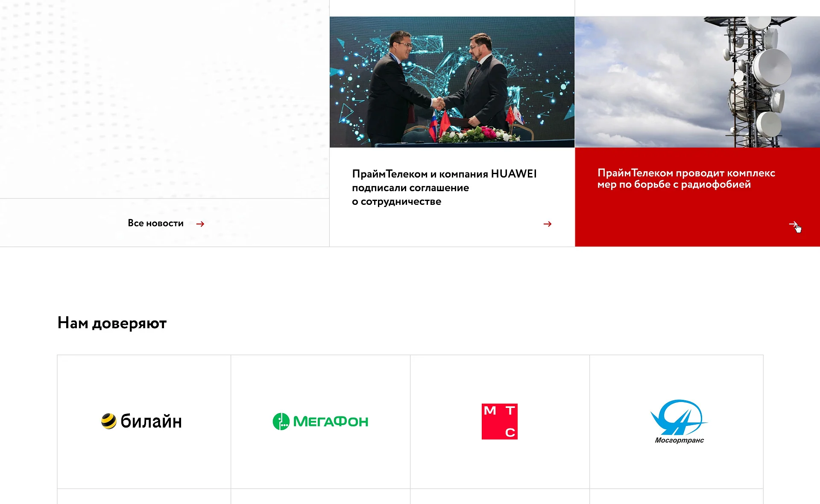Open the antenna tower news photo

tap(697, 82)
